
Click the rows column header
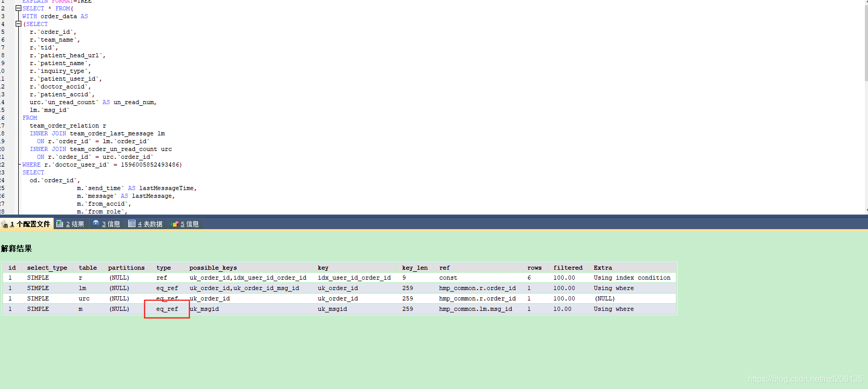[534, 268]
